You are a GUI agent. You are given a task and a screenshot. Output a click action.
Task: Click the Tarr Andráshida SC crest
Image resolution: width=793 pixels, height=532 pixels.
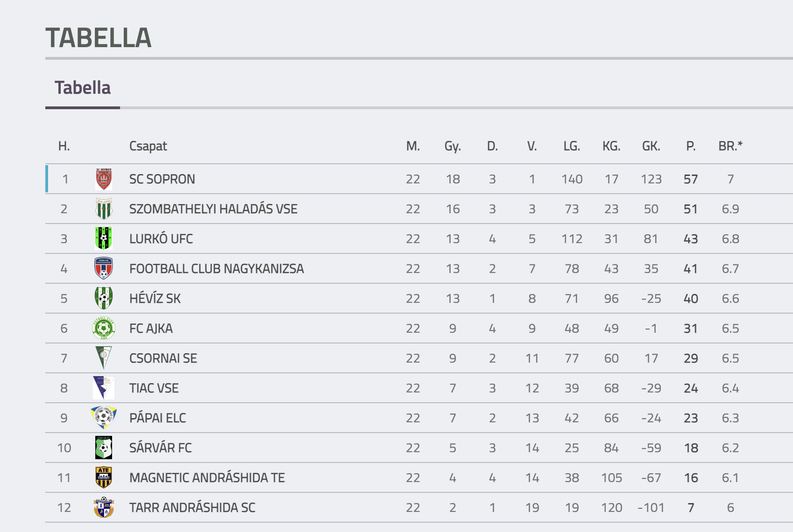pyautogui.click(x=104, y=508)
